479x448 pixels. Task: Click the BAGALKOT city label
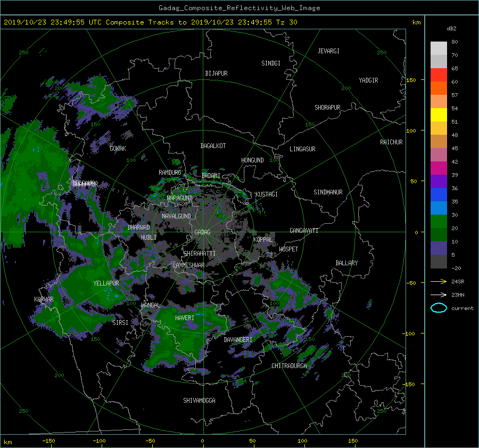(x=213, y=146)
